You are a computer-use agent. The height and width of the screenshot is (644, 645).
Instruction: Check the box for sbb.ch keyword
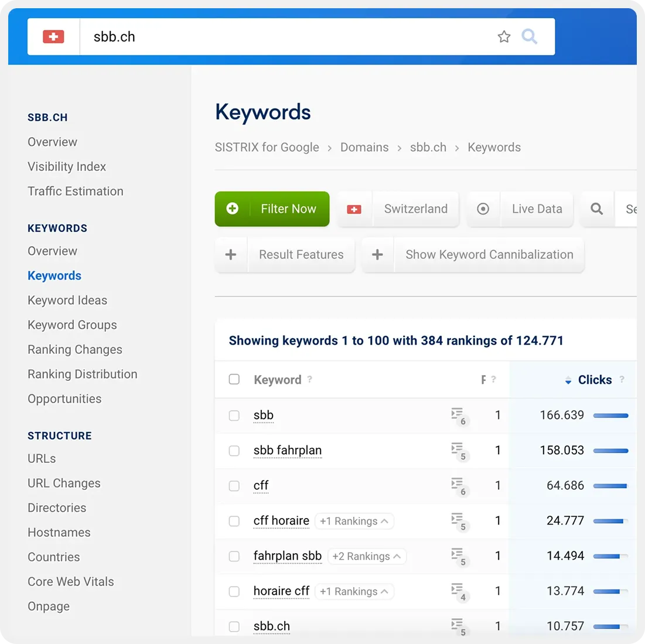(234, 627)
